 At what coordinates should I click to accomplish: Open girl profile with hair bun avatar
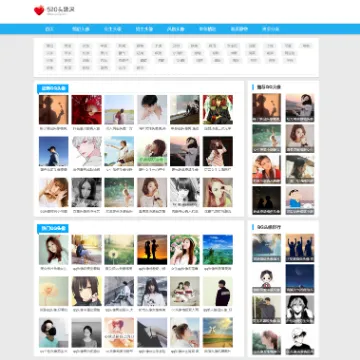pos(185,333)
